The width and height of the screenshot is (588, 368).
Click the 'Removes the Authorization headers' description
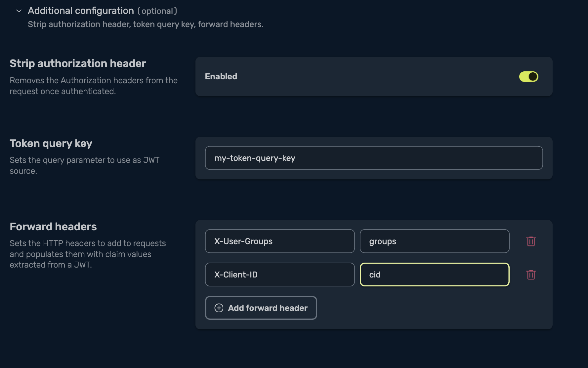[x=94, y=86]
